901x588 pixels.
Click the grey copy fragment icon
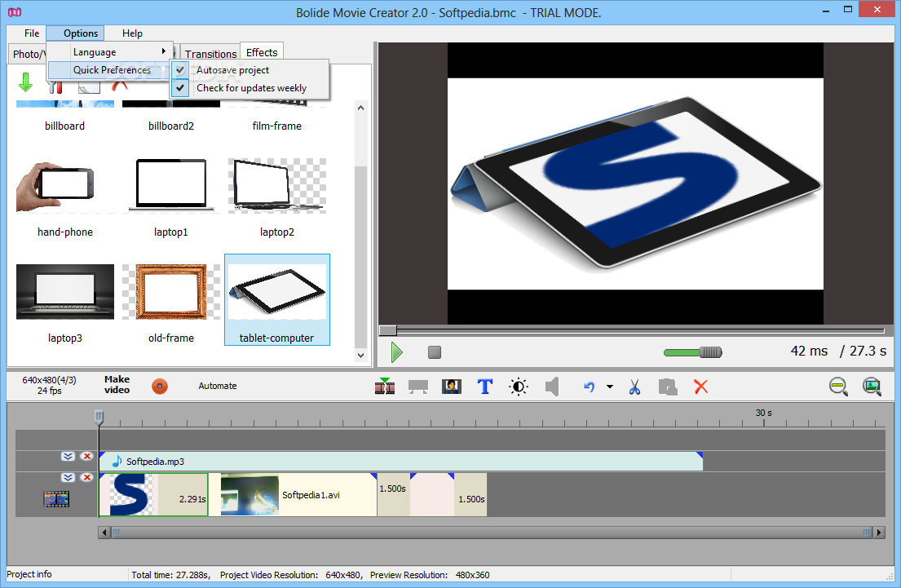(667, 387)
